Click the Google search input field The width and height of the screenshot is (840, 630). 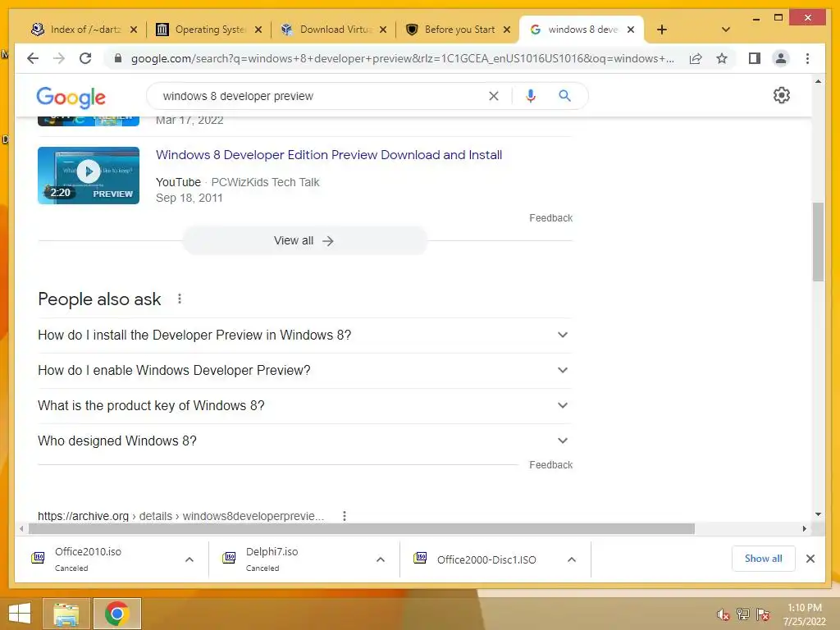[322, 96]
